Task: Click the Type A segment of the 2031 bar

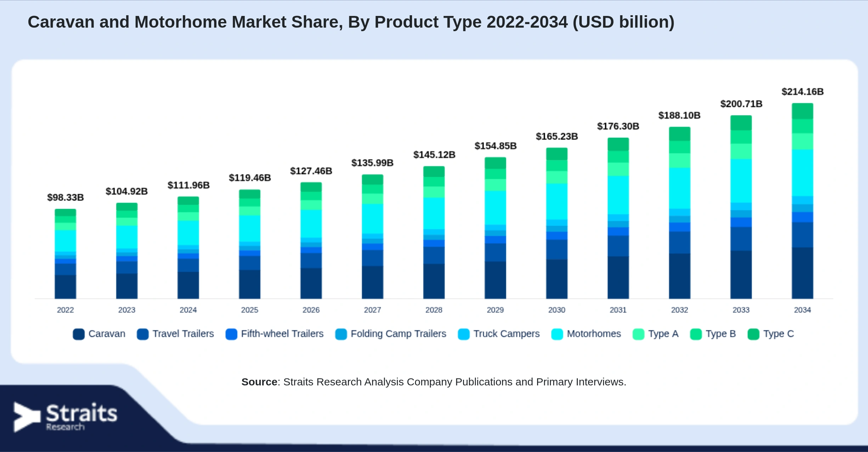Action: pyautogui.click(x=618, y=169)
